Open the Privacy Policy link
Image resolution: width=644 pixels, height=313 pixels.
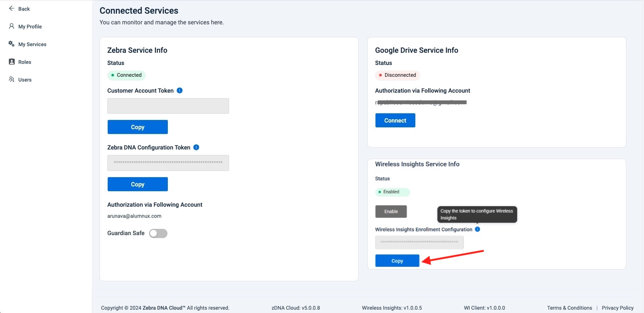(617, 308)
